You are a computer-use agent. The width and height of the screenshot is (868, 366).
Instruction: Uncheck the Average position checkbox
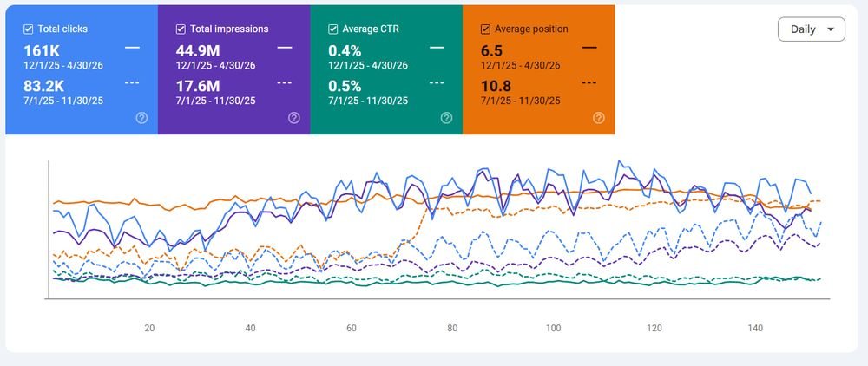coord(485,29)
